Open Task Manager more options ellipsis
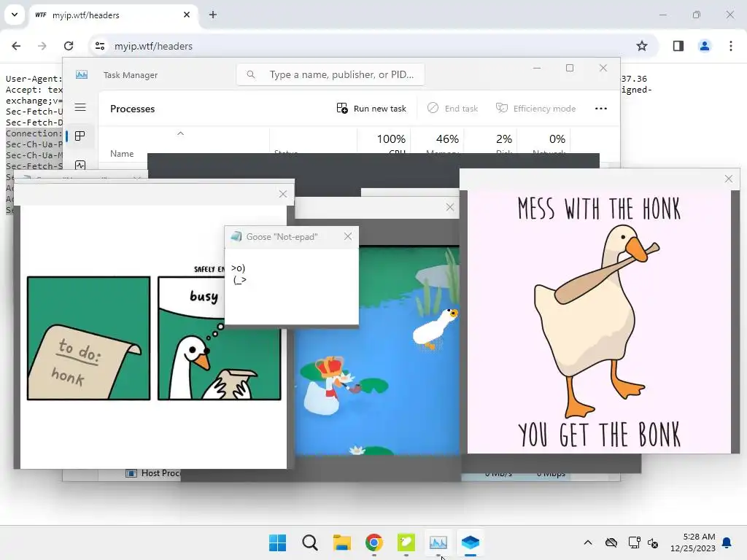 pos(601,109)
